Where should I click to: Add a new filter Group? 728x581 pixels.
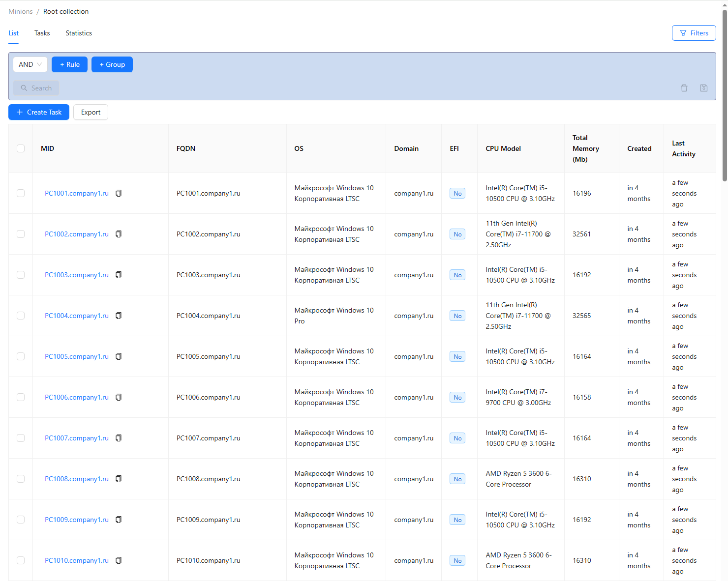pos(112,64)
